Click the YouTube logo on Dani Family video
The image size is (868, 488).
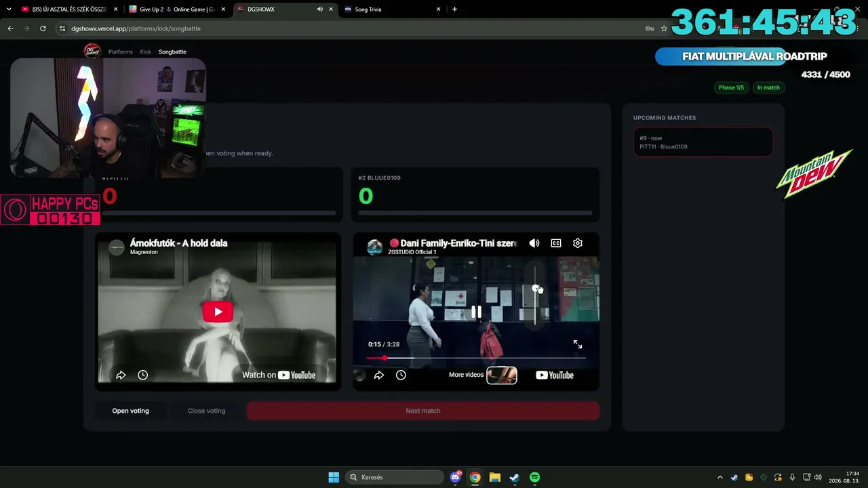pos(555,375)
